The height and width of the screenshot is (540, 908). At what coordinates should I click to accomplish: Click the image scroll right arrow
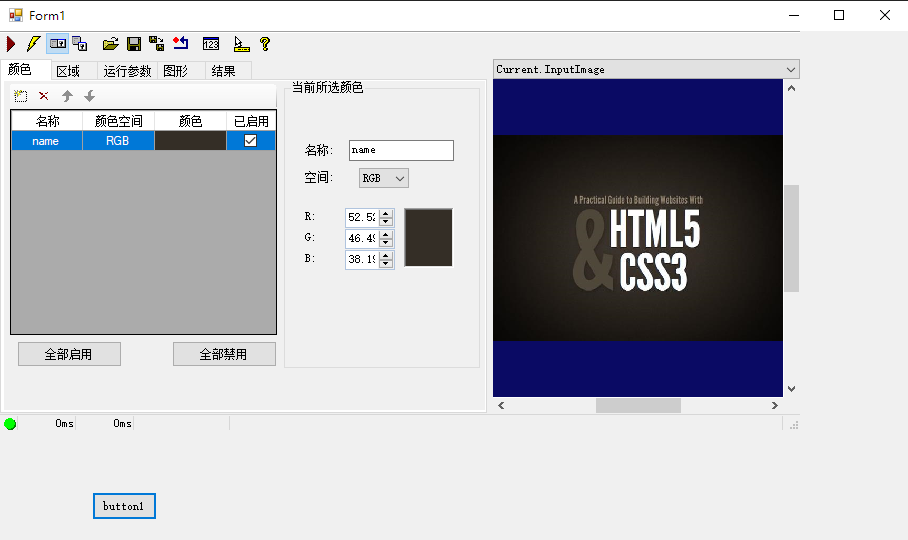point(775,406)
